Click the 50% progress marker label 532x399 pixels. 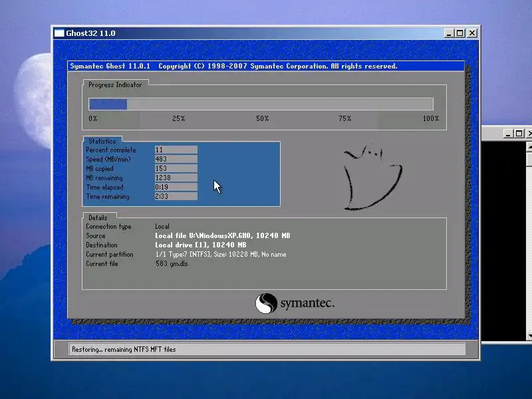point(262,118)
